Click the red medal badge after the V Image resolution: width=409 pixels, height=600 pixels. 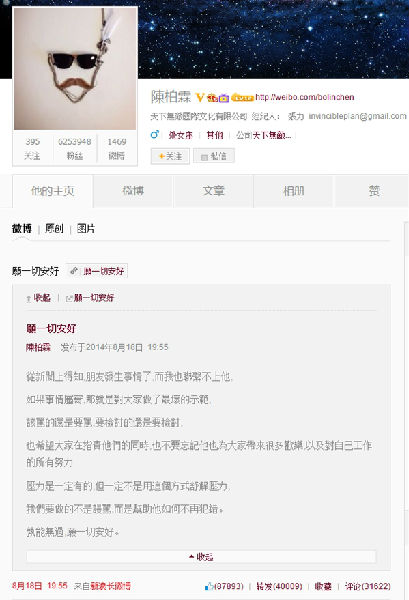212,98
